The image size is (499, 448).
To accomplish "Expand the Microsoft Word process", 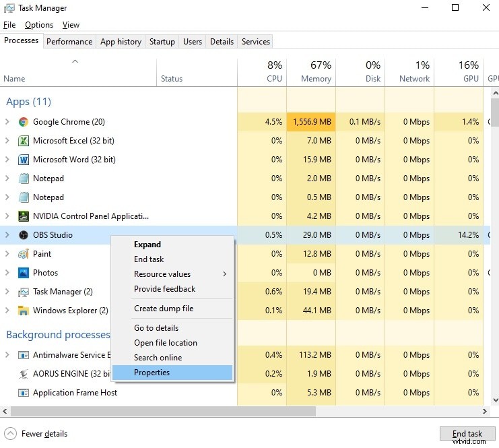I will (x=7, y=159).
